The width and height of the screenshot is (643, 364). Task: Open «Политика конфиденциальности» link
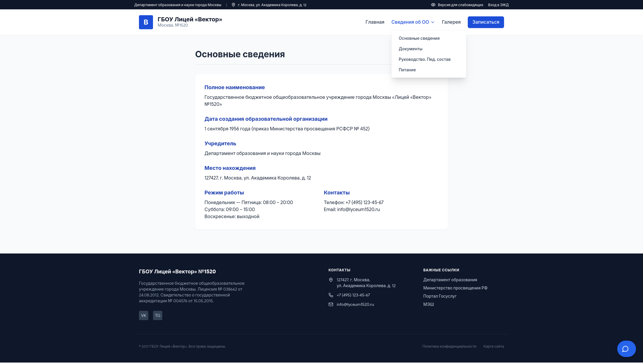point(449,346)
